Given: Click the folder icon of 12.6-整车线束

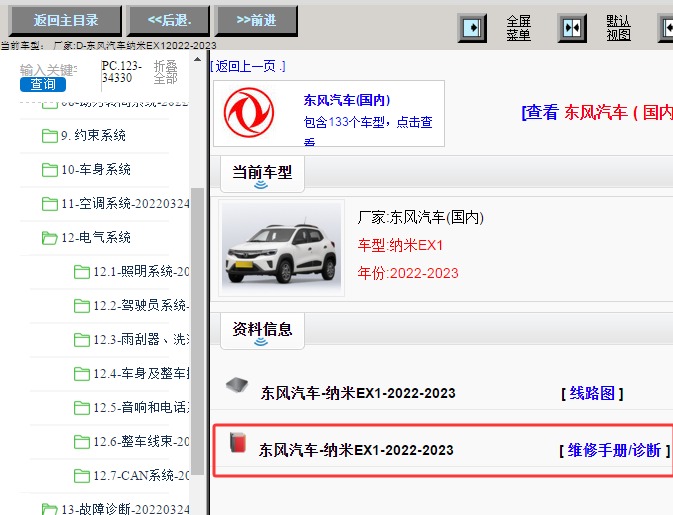Looking at the screenshot, I should pyautogui.click(x=82, y=442).
